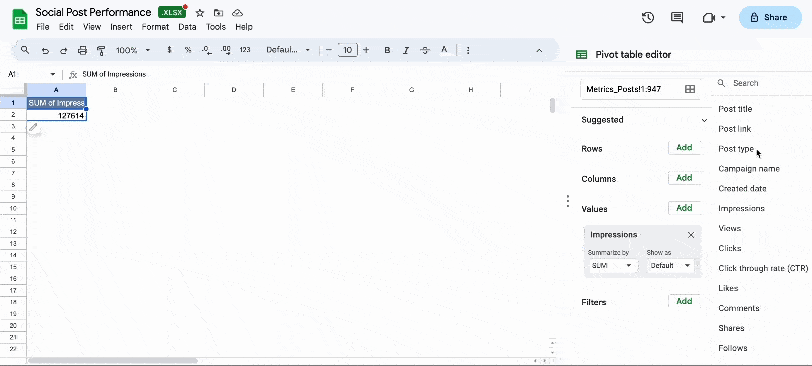Screen dimensions: 812x366
Task: Open the zoom 100% dropdown
Action: 133,50
